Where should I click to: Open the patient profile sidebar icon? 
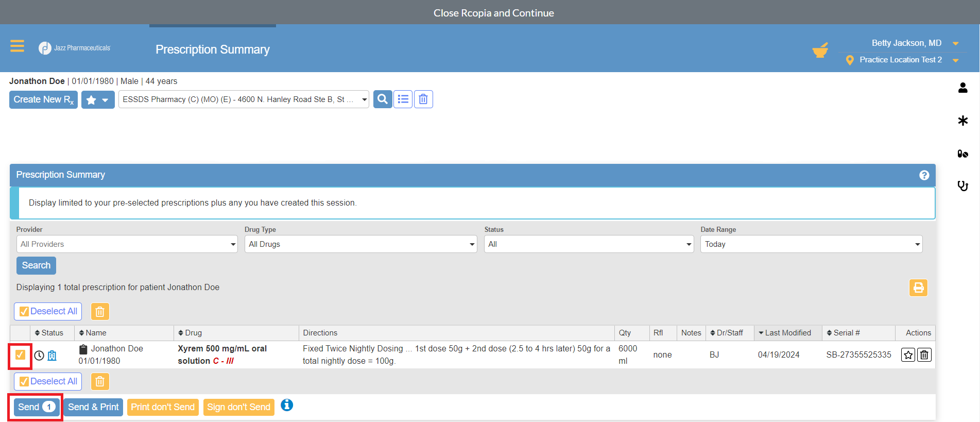tap(962, 88)
